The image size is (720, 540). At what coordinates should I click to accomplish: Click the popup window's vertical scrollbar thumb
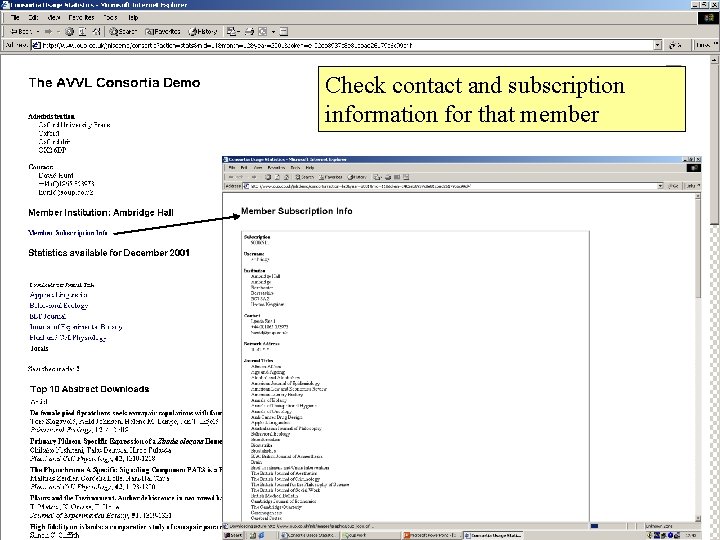pyautogui.click(x=698, y=248)
